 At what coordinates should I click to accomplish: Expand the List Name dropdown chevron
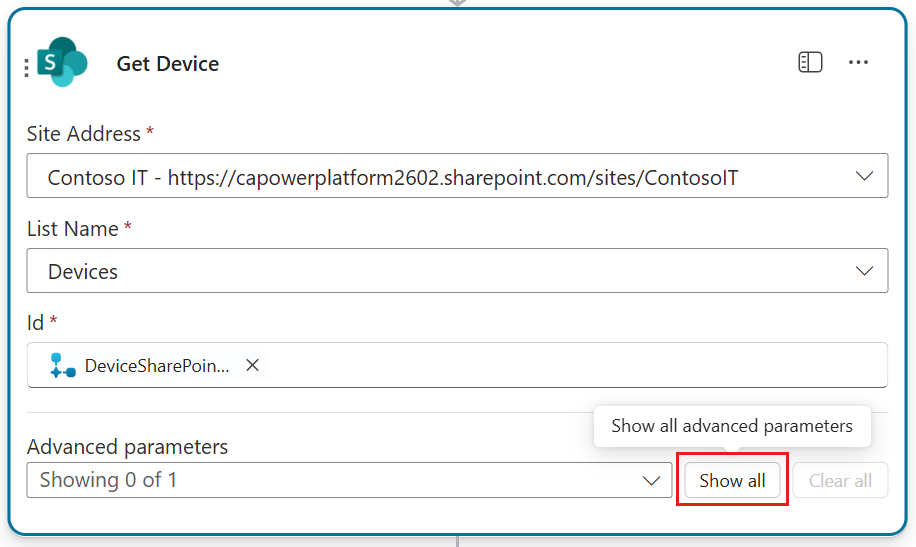864,271
